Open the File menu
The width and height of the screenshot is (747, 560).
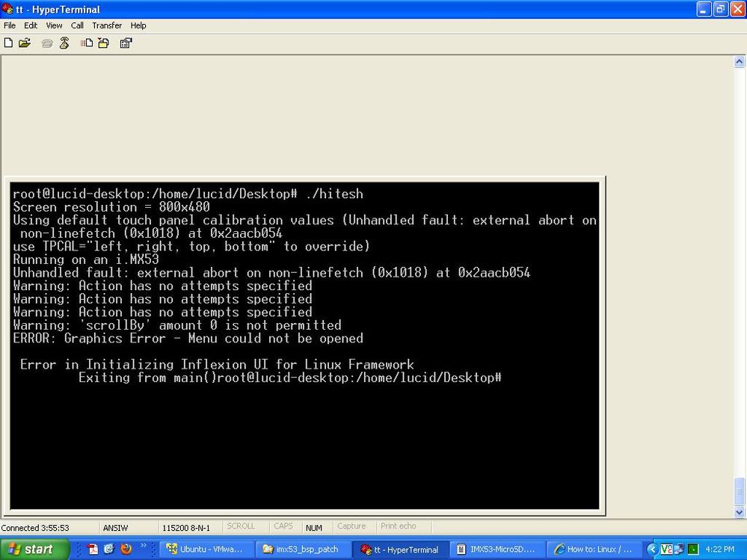point(10,25)
